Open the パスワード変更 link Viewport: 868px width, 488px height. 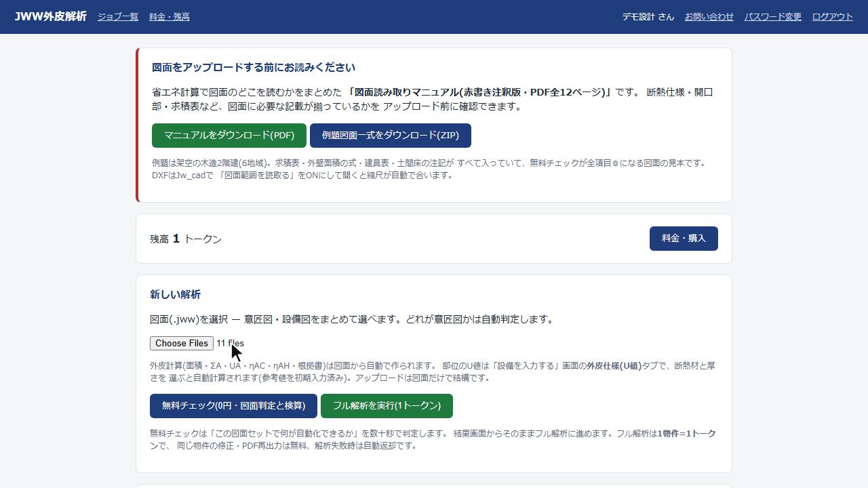pos(773,17)
